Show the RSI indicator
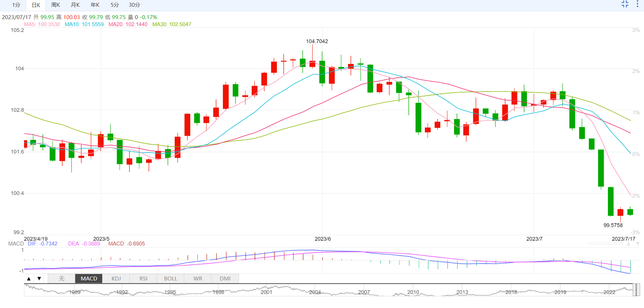644x308 pixels. [143, 279]
